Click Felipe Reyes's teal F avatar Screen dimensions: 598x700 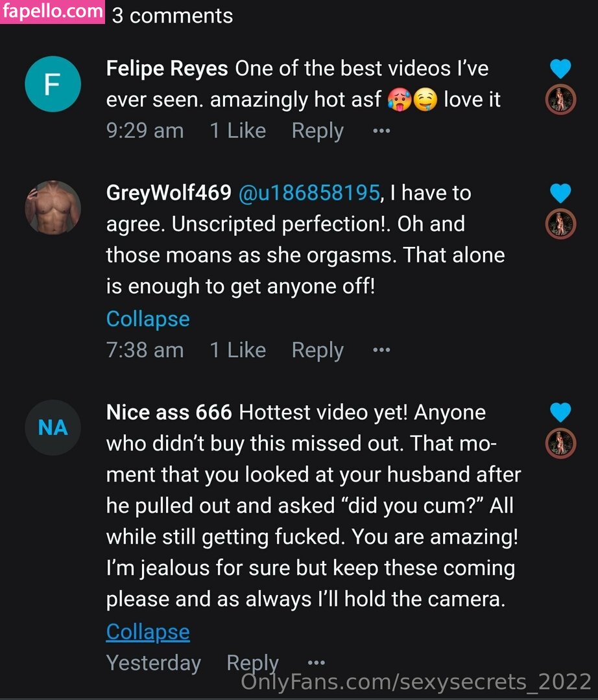coord(53,85)
